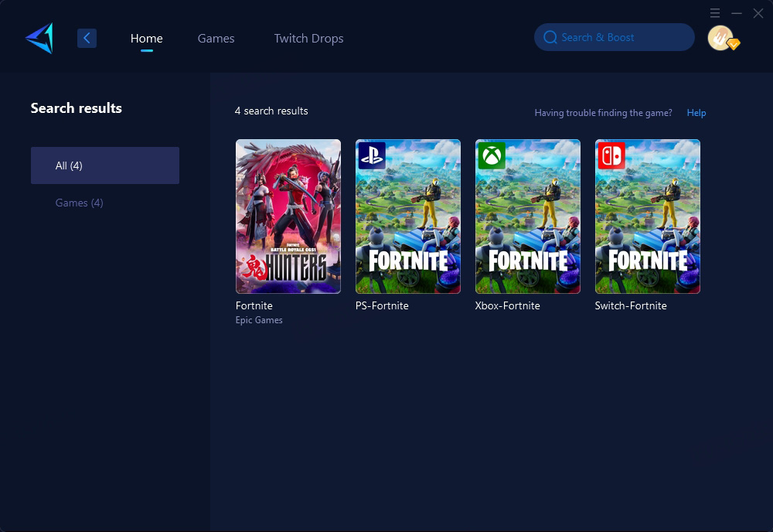Click the Epic Games label

259,320
